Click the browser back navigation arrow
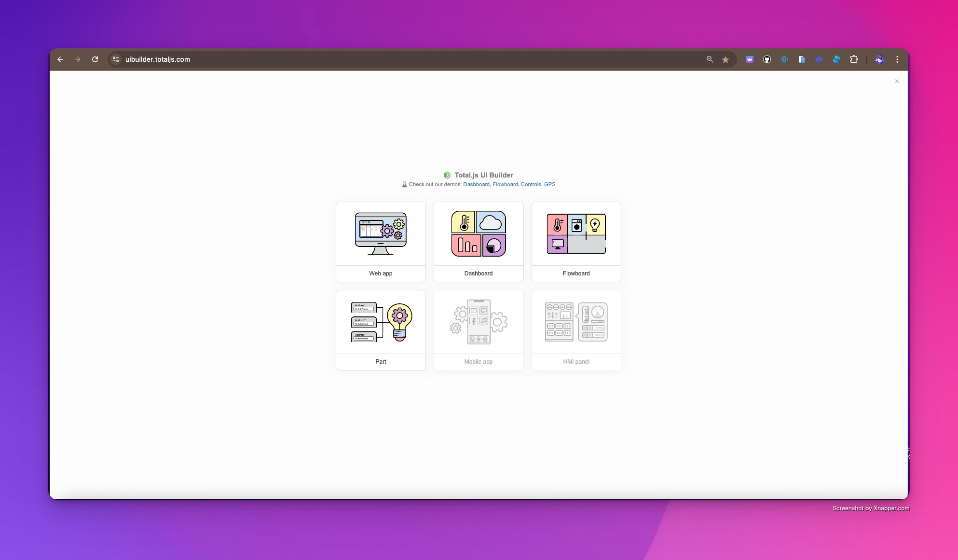958x560 pixels. tap(61, 59)
